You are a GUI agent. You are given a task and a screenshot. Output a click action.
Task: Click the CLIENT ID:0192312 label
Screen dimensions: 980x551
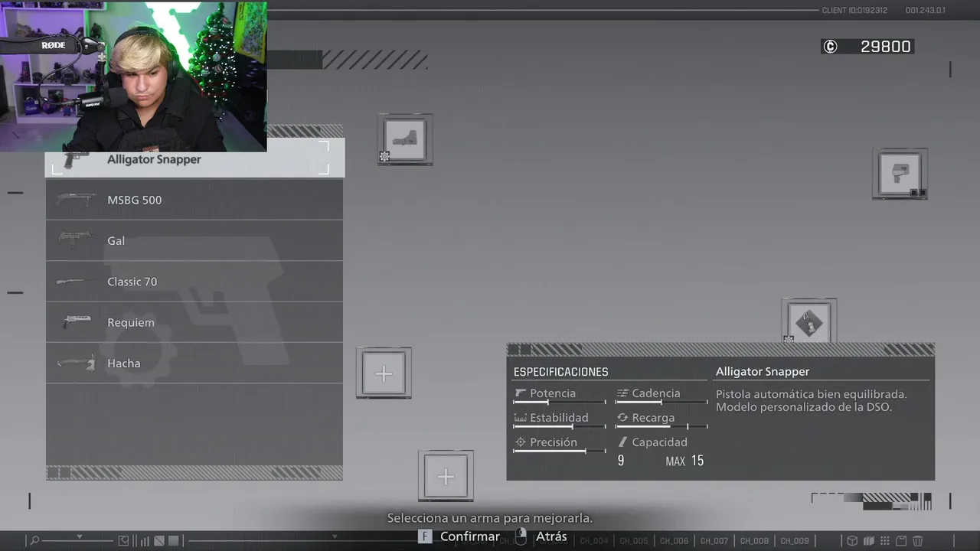click(854, 11)
